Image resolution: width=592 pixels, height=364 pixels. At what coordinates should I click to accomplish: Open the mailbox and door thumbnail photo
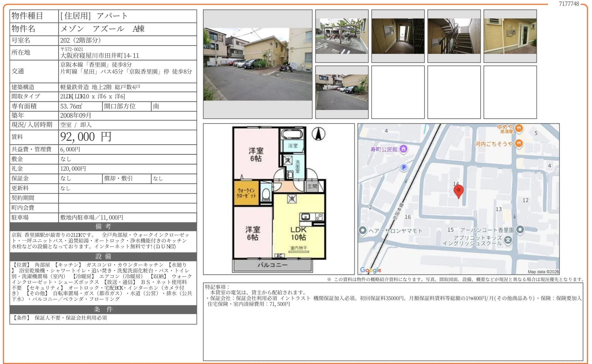tap(510, 36)
